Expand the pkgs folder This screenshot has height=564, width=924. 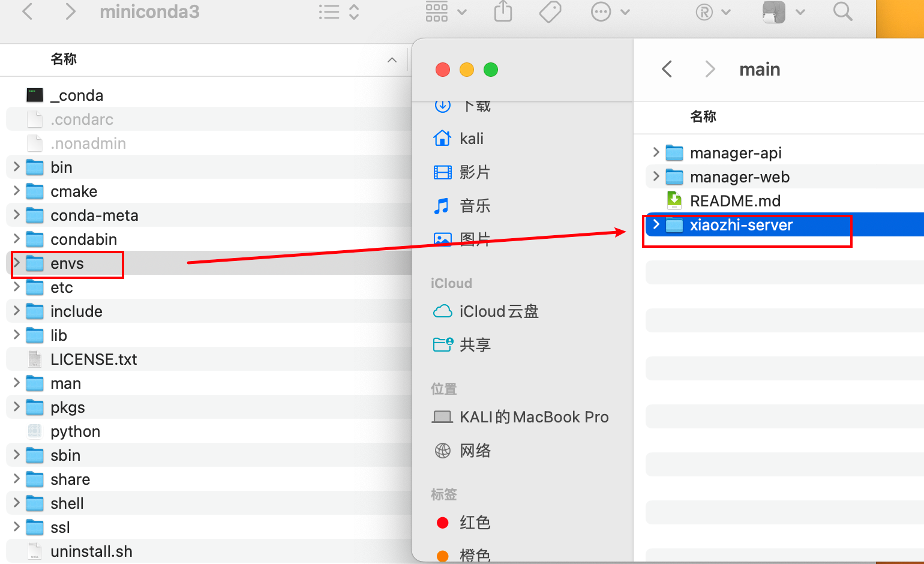coord(17,407)
